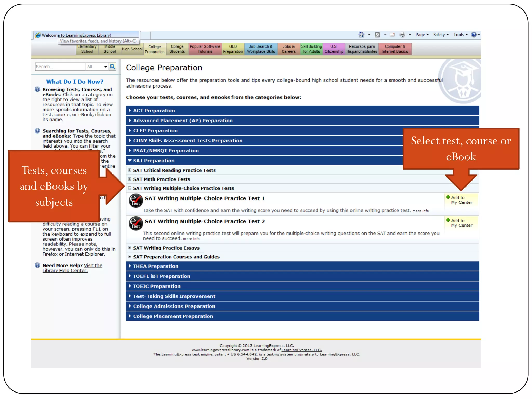The image size is (532, 399).
Task: Click help icon beside Browsing Tests tip
Action: pyautogui.click(x=37, y=89)
